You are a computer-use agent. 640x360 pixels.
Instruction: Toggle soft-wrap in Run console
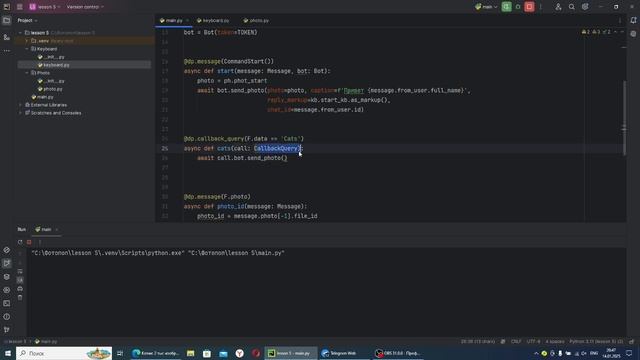(x=20, y=271)
